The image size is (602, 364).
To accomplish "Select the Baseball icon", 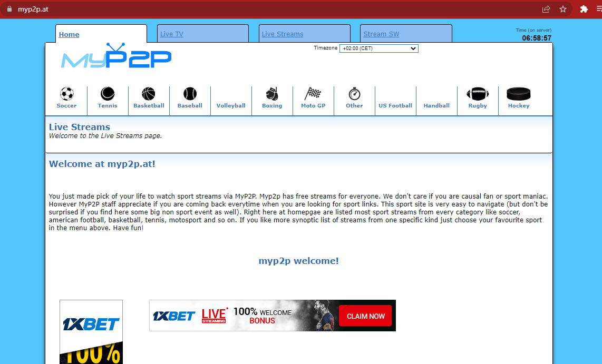I will click(190, 94).
